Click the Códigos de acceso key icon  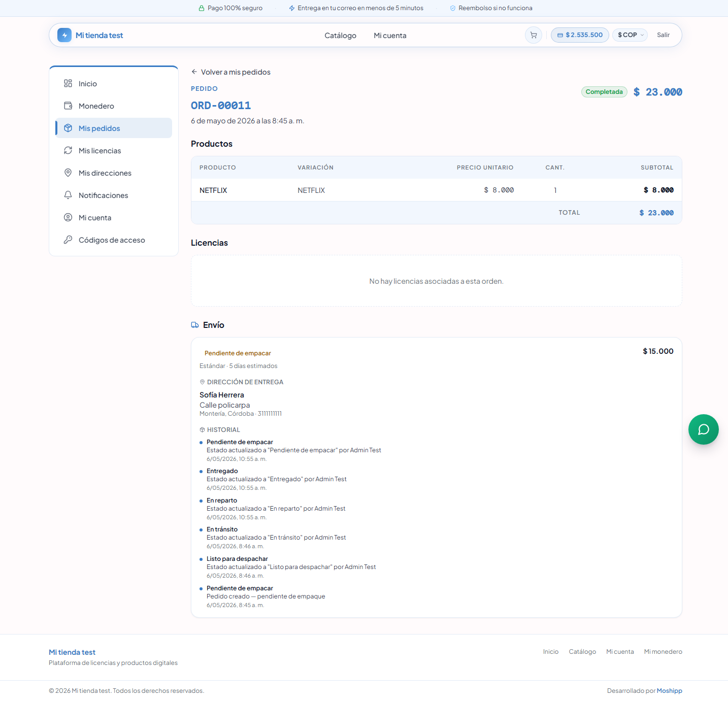(x=68, y=240)
